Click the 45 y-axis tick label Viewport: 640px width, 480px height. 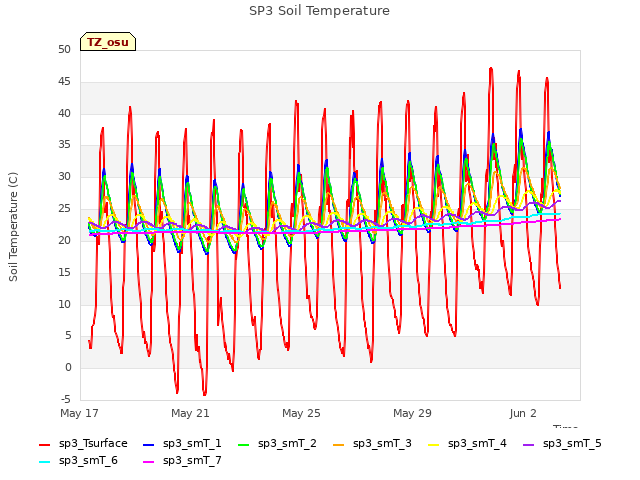pyautogui.click(x=64, y=82)
